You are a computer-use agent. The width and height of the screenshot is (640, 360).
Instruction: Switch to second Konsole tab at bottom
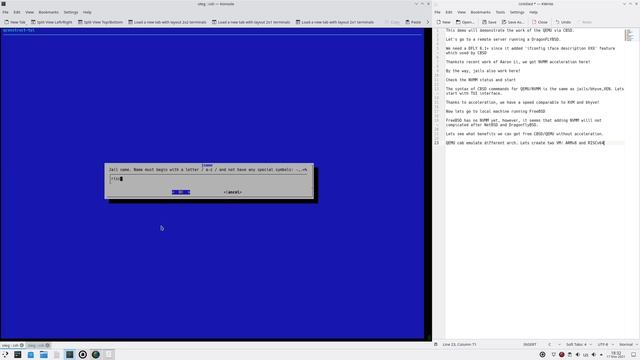pos(38,345)
